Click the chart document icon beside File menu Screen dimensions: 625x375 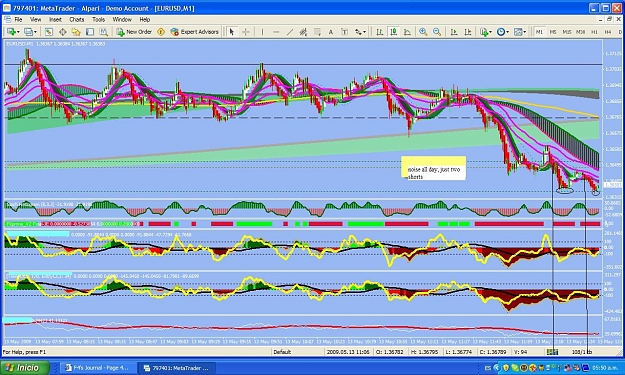pyautogui.click(x=7, y=20)
